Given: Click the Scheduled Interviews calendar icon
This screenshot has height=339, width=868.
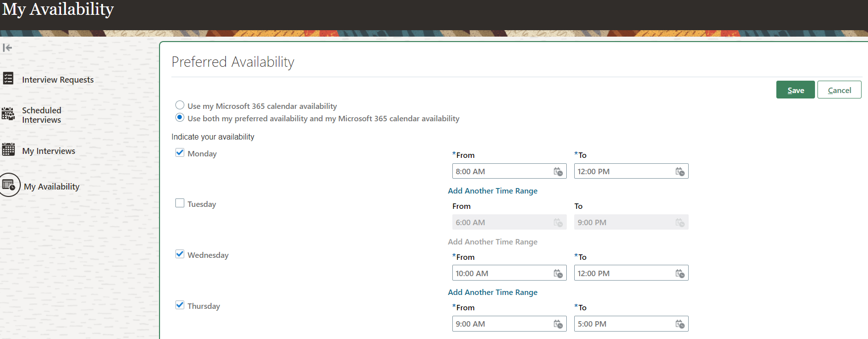Looking at the screenshot, I should pos(8,114).
